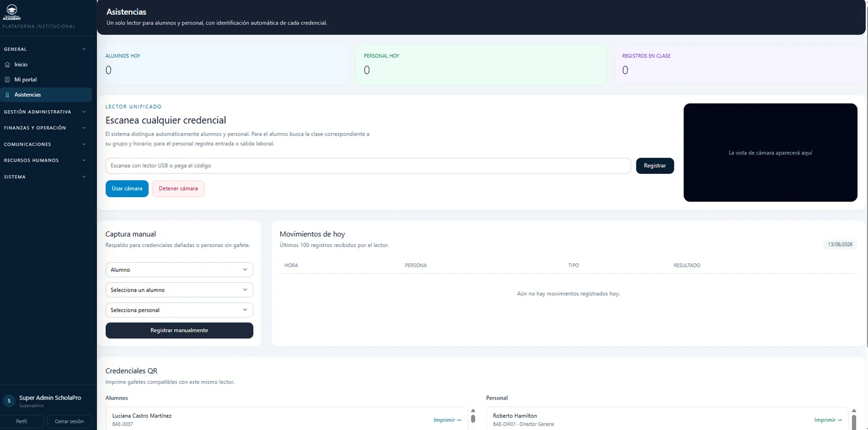The width and height of the screenshot is (868, 430).
Task: Click the Inicio home icon
Action: [x=7, y=65]
